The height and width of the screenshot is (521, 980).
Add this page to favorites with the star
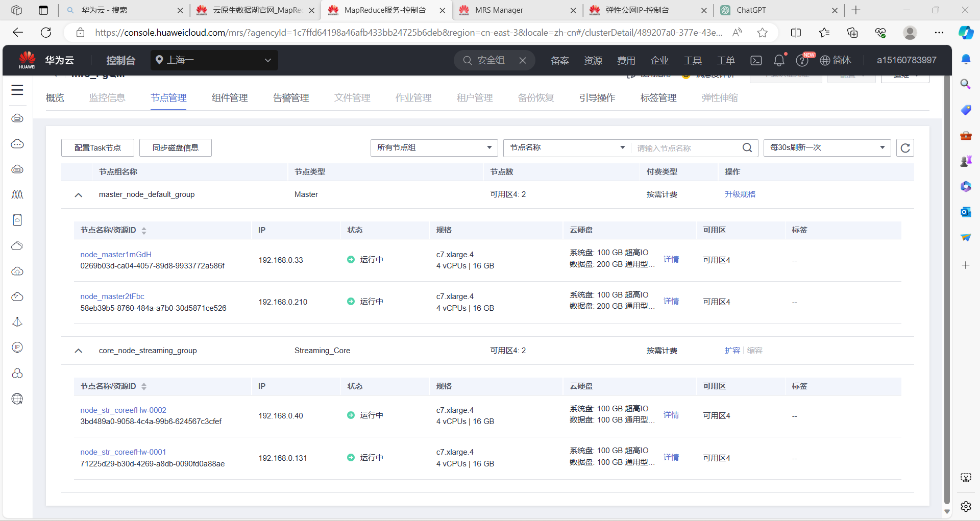coord(763,33)
